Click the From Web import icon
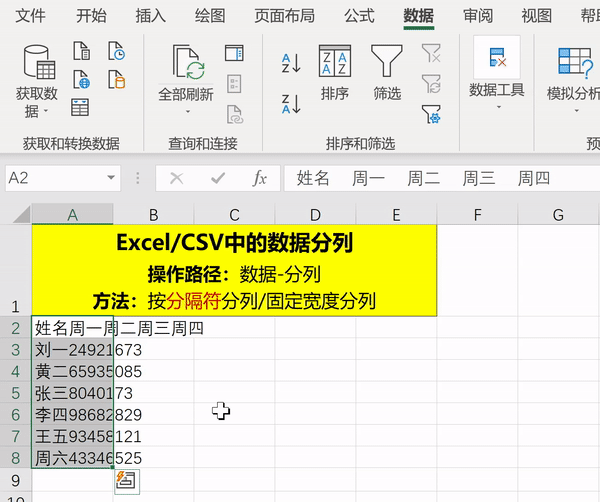This screenshot has height=502, width=600. click(82, 79)
